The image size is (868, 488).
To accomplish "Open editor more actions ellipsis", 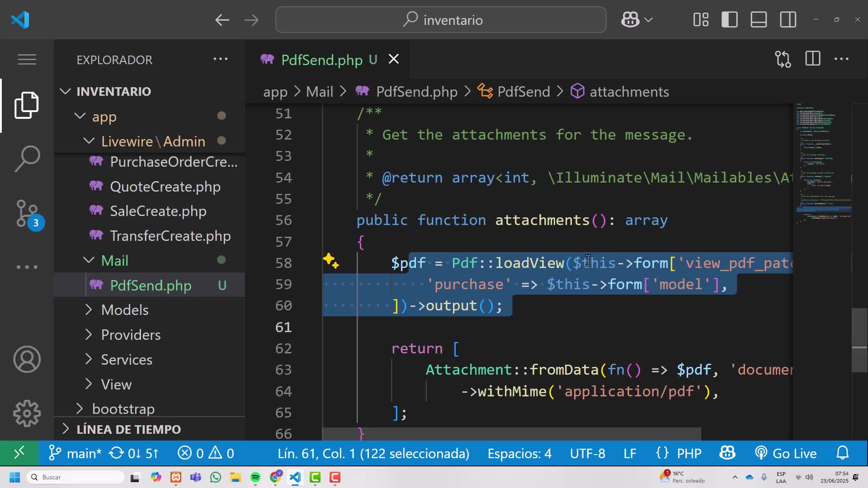I will [x=841, y=59].
